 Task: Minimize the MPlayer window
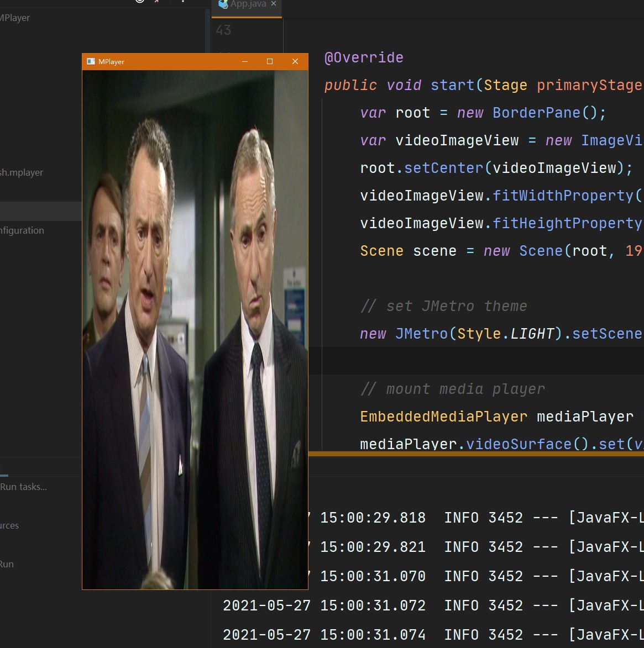(x=245, y=61)
